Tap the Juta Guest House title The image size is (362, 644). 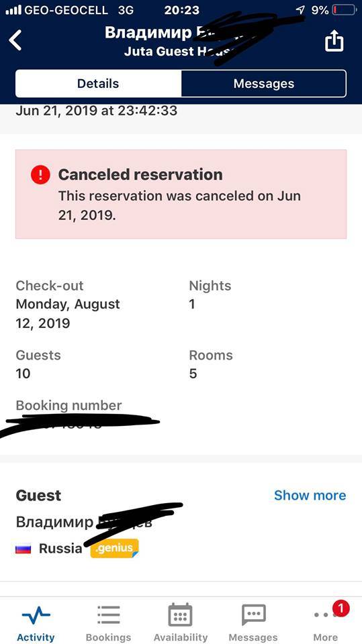pos(177,52)
